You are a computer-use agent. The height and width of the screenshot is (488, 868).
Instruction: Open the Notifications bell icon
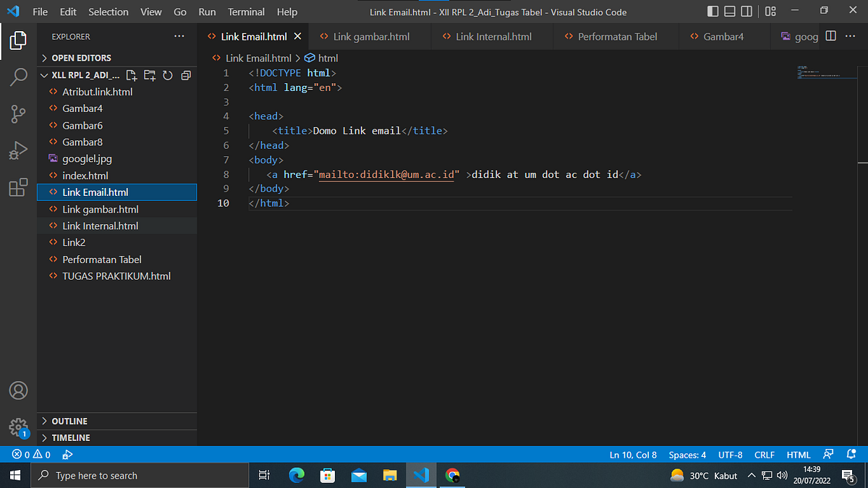pos(851,454)
